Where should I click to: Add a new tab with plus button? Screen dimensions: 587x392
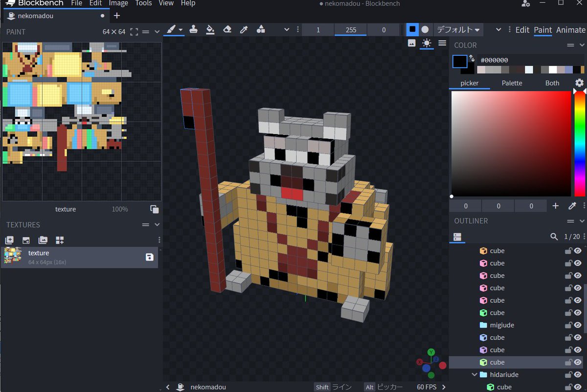[x=116, y=16]
